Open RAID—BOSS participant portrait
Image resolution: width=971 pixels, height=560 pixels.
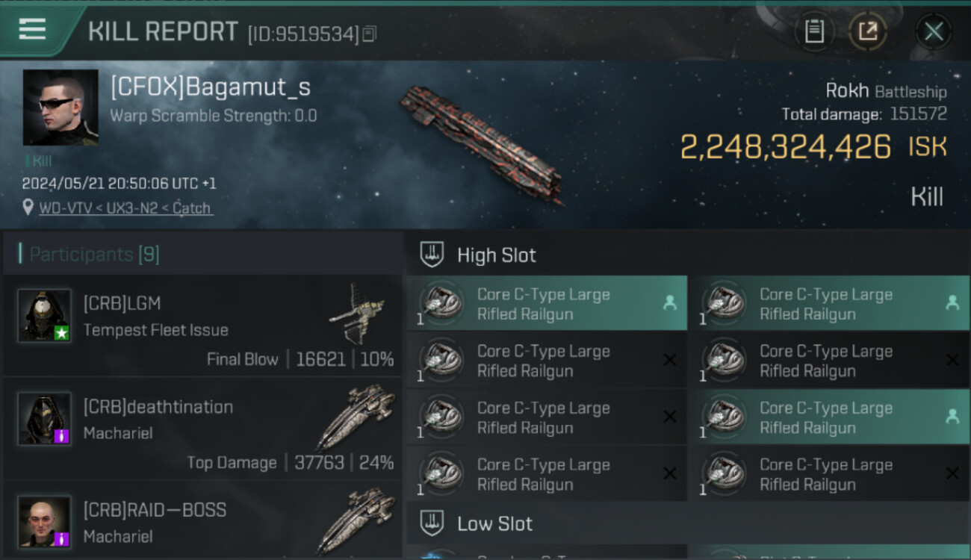45,521
